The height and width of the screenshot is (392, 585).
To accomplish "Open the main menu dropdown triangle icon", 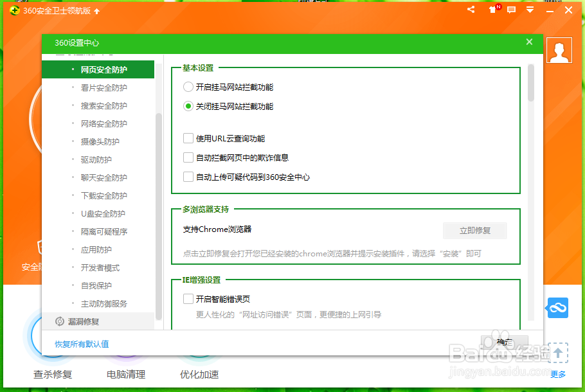I will [530, 10].
